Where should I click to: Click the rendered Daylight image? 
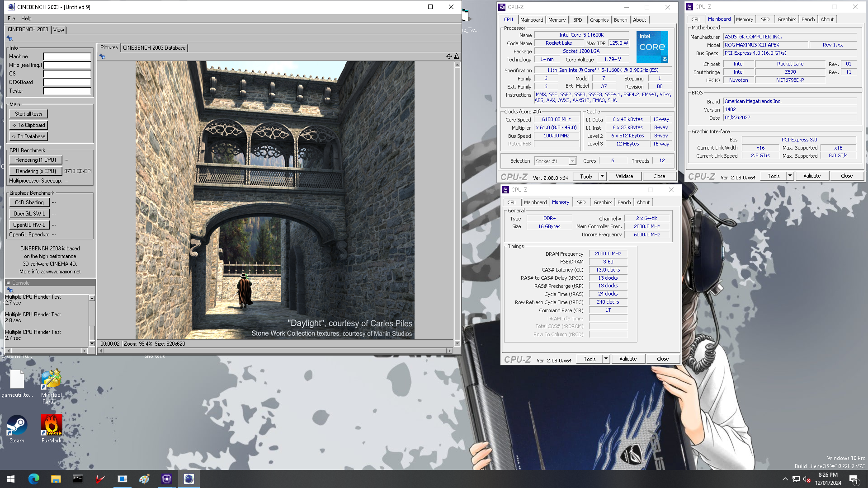click(x=275, y=200)
